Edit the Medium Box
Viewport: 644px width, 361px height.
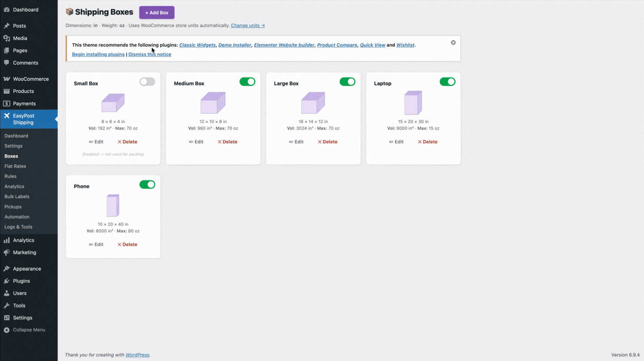click(x=196, y=142)
